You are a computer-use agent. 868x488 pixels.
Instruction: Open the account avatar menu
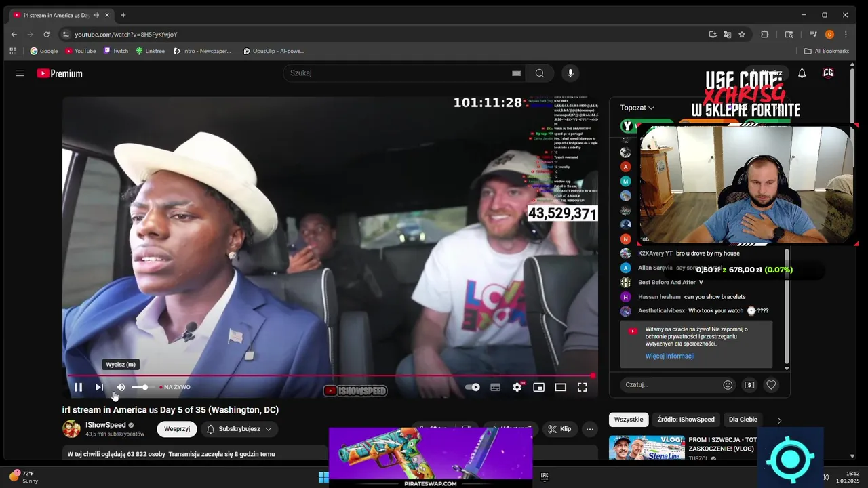828,73
